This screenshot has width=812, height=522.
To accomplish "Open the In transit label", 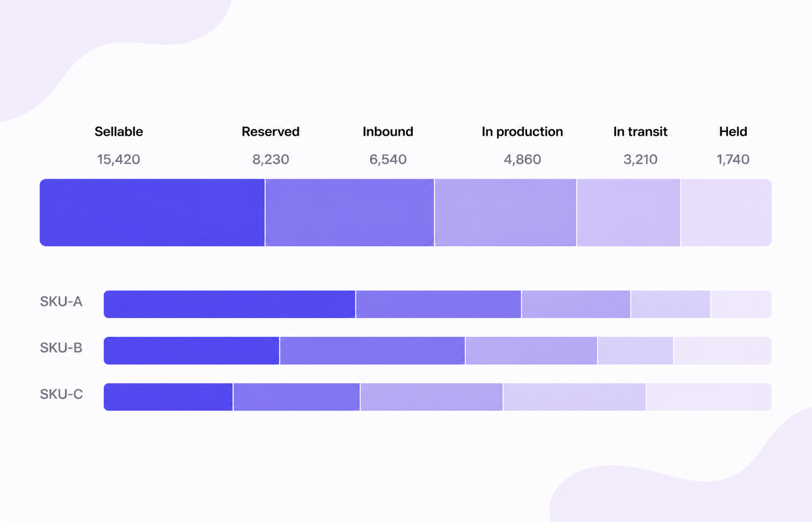I will 640,132.
